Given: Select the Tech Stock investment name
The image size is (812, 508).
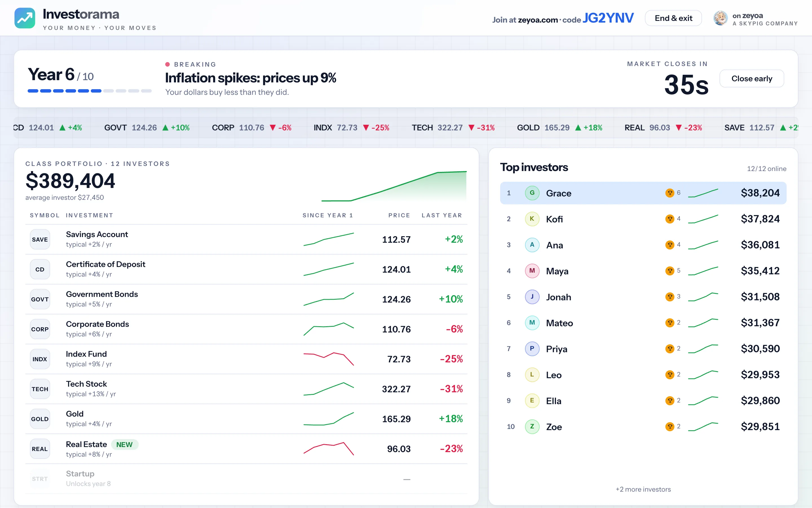Looking at the screenshot, I should coord(86,384).
